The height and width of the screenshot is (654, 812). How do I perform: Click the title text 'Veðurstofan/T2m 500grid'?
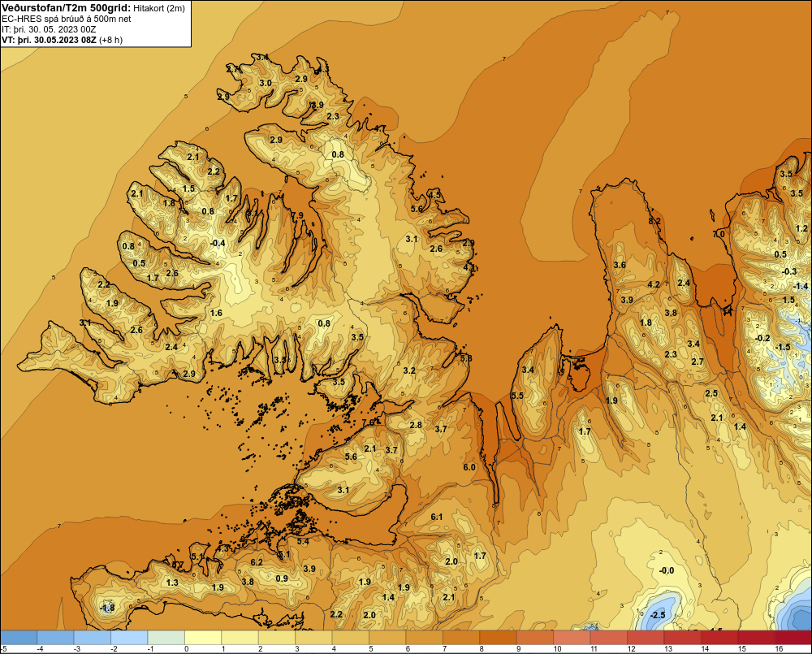(66, 8)
